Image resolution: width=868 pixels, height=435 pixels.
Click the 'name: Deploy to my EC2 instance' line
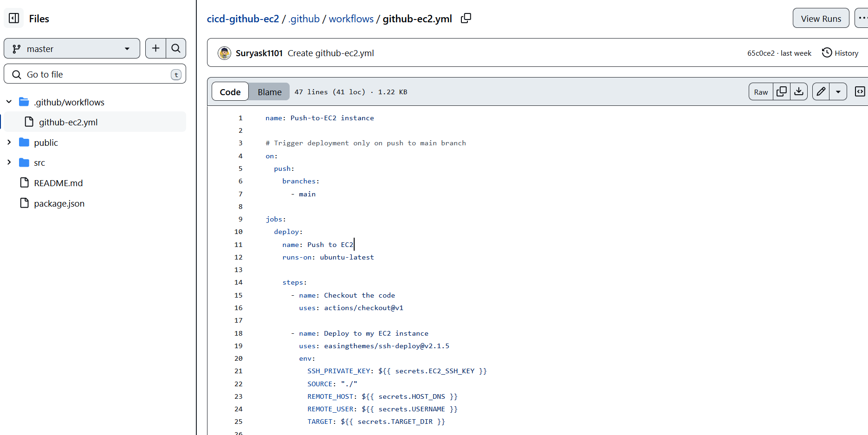pyautogui.click(x=364, y=333)
